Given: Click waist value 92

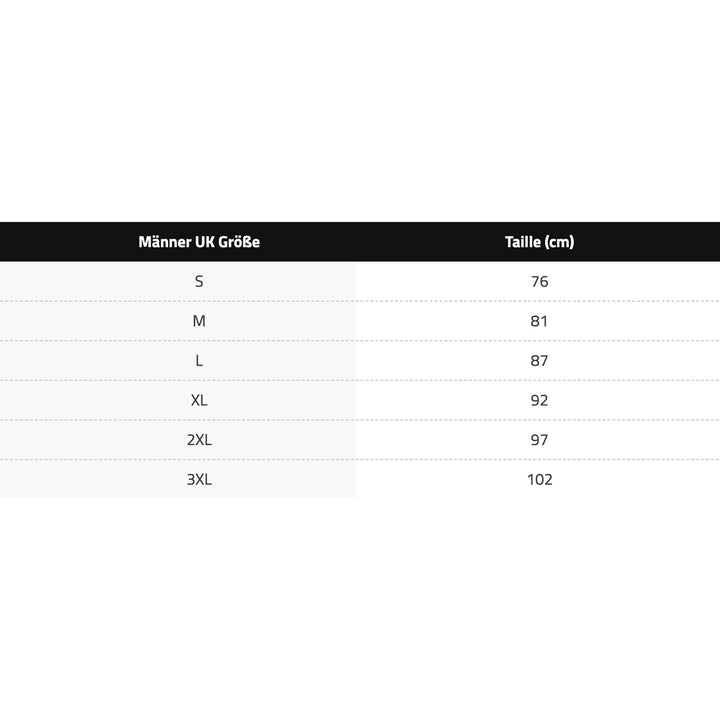Looking at the screenshot, I should click(540, 400).
